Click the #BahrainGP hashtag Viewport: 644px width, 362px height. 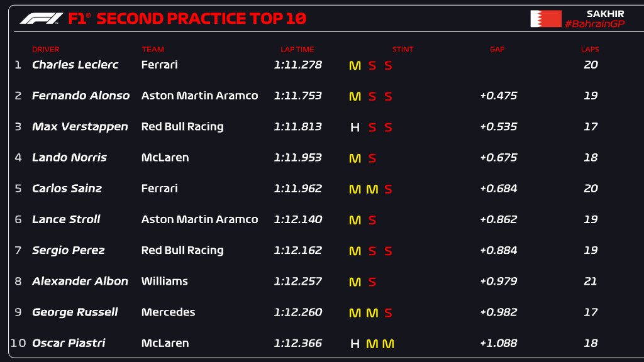point(594,24)
